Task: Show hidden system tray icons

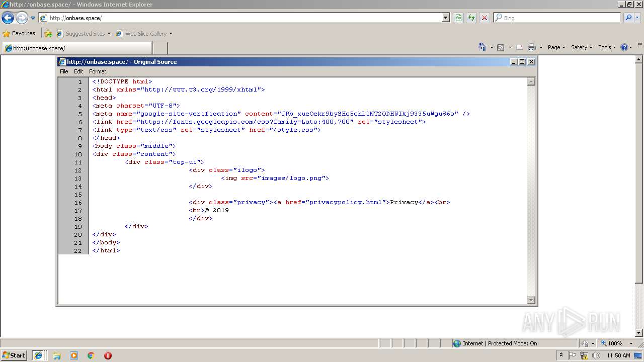Action: pyautogui.click(x=561, y=355)
